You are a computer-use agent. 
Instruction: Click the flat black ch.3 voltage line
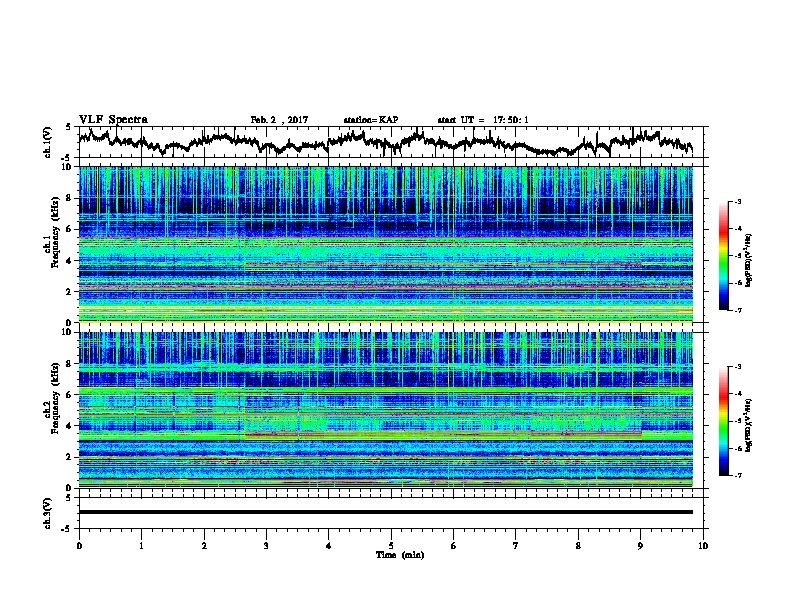tap(386, 512)
